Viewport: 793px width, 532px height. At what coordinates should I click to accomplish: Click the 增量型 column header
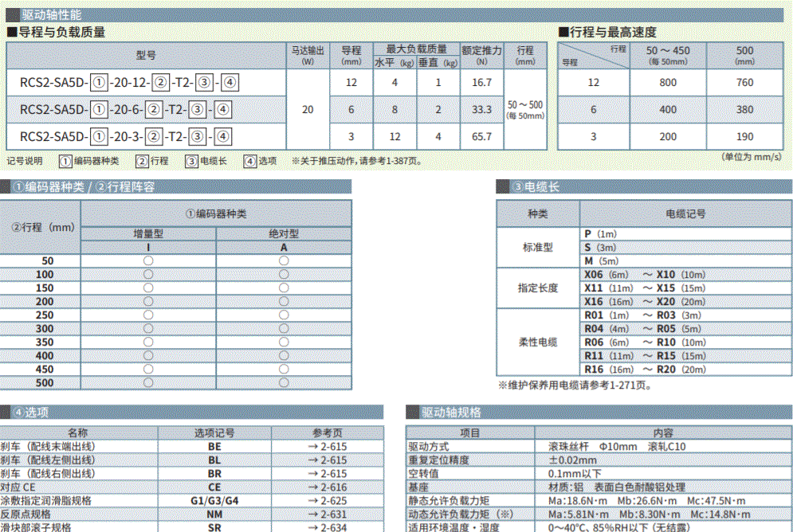[148, 233]
